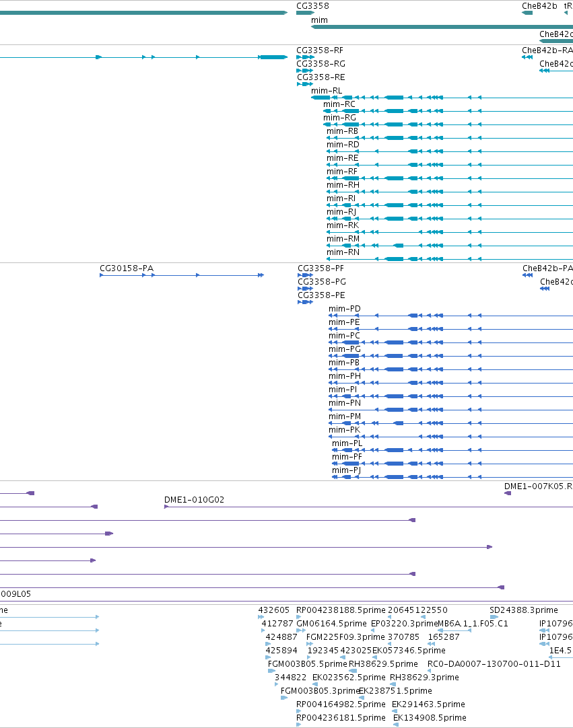Click the mim-RH transcript label
The width and height of the screenshot is (573, 728).
coord(343,185)
